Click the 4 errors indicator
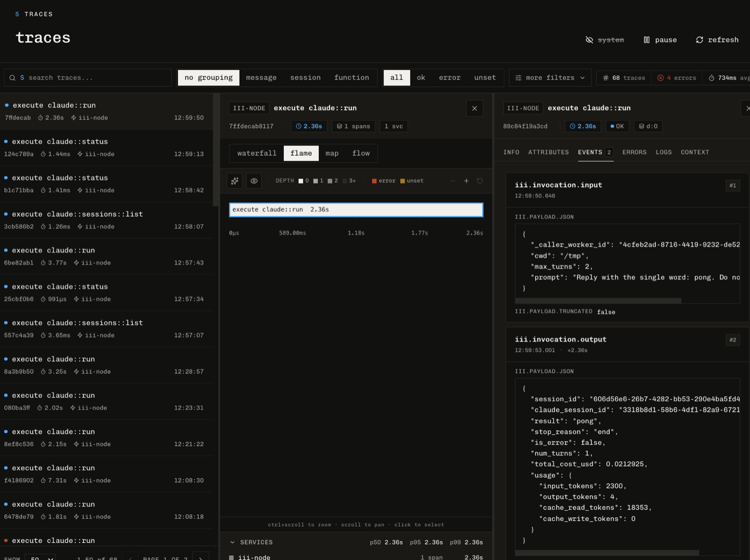This screenshot has height=560, width=750. [677, 78]
